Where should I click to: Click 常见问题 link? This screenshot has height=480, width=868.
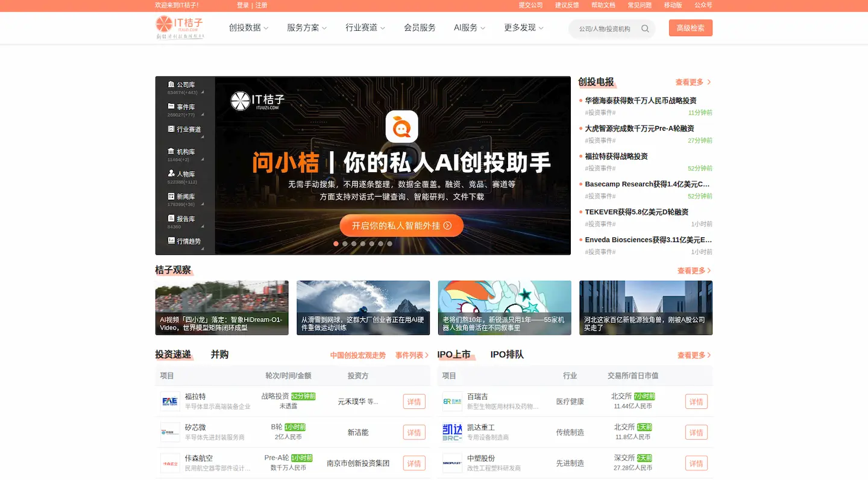[640, 5]
